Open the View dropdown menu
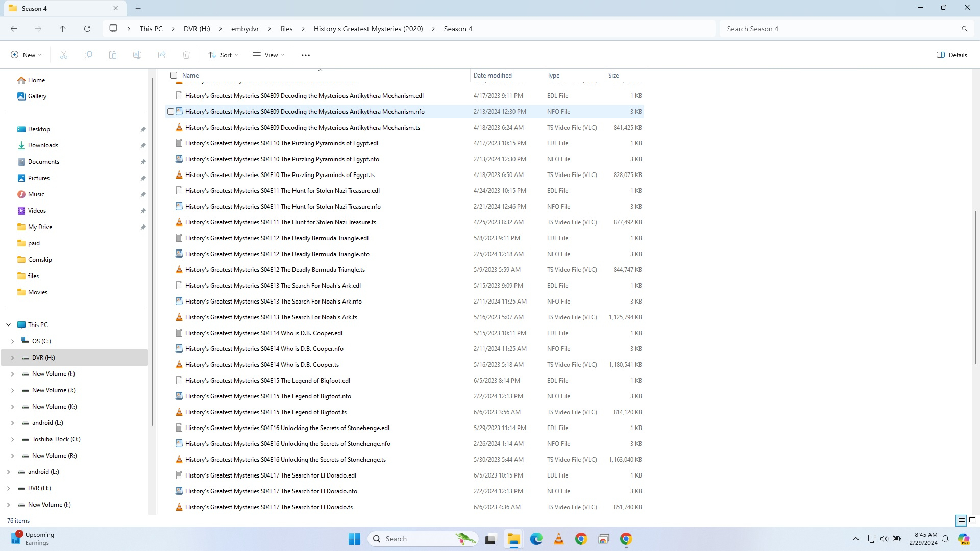This screenshot has height=551, width=980. pos(268,55)
